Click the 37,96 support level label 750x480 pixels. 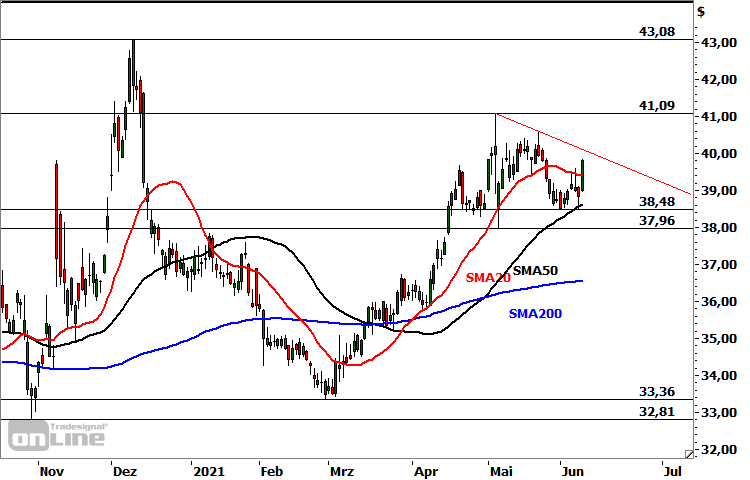tap(656, 221)
